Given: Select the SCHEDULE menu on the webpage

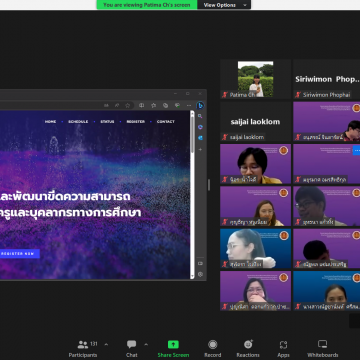Looking at the screenshot, I should (x=78, y=122).
